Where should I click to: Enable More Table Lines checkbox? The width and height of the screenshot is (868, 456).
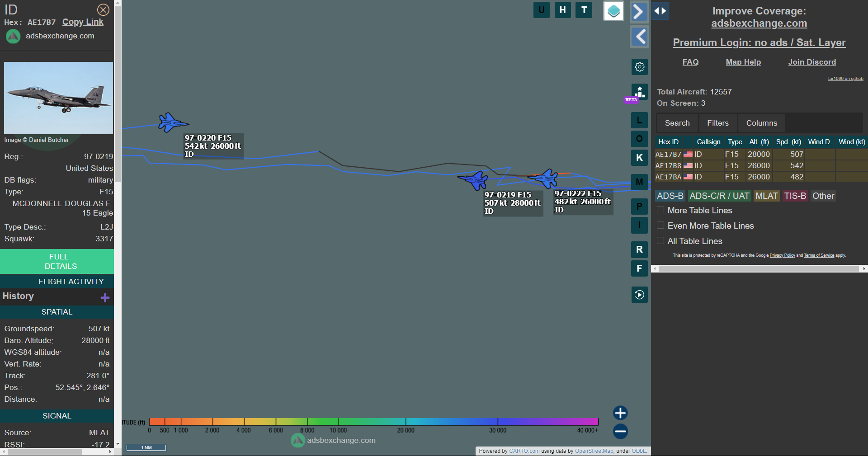click(x=660, y=210)
